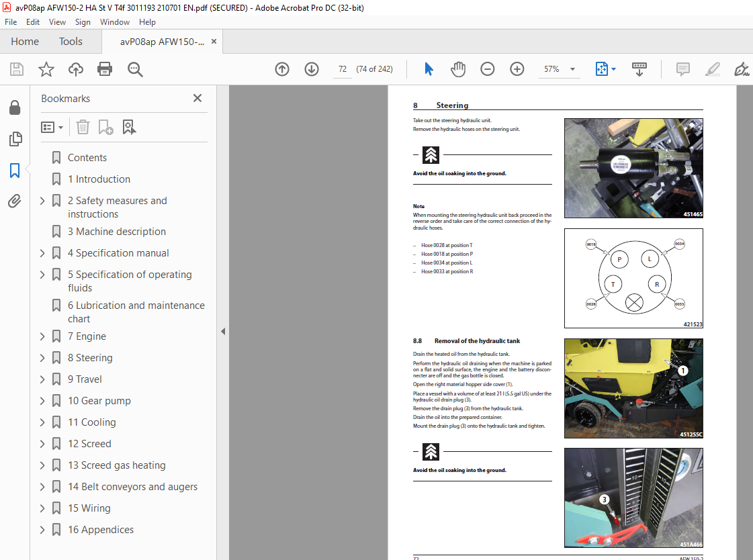Add a new bookmark icon

click(105, 127)
